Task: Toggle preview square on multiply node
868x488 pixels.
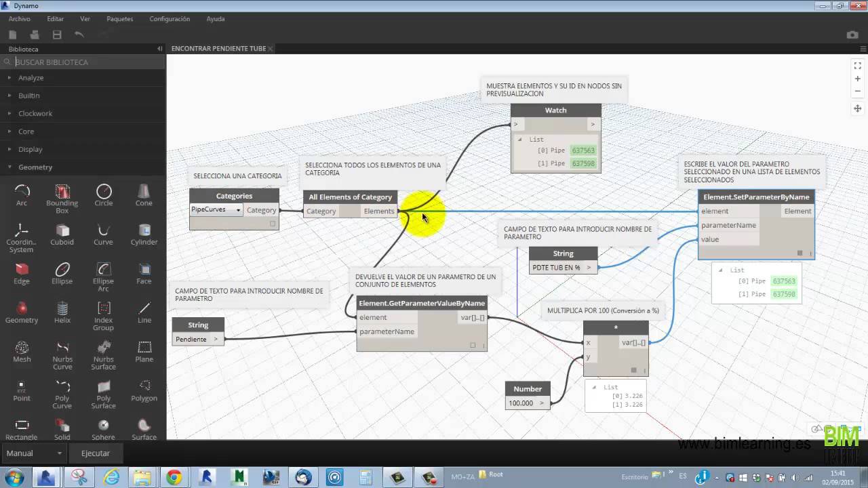Action: (634, 370)
